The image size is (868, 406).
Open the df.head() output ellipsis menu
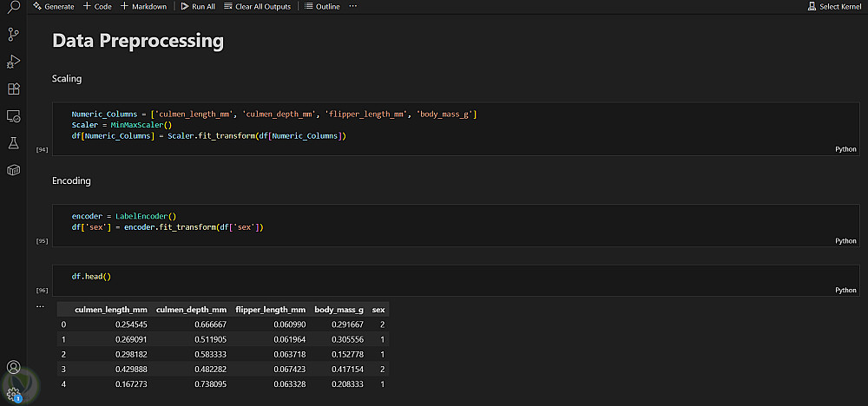click(x=40, y=306)
